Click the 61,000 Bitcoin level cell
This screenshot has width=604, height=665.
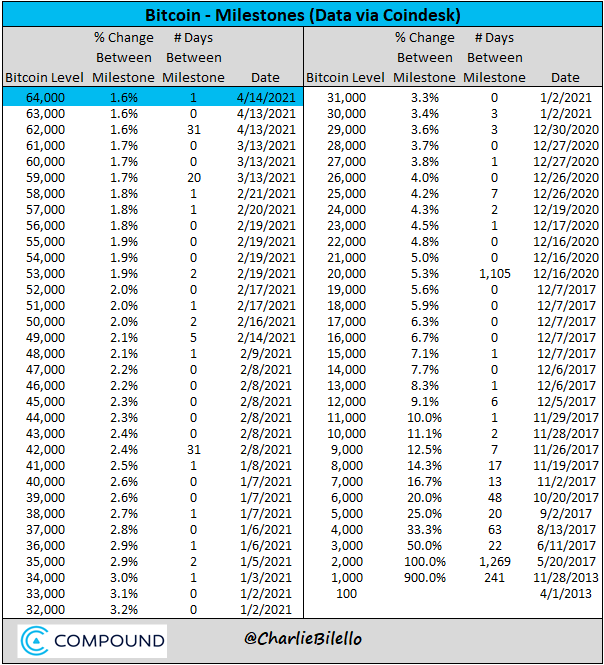click(45, 146)
